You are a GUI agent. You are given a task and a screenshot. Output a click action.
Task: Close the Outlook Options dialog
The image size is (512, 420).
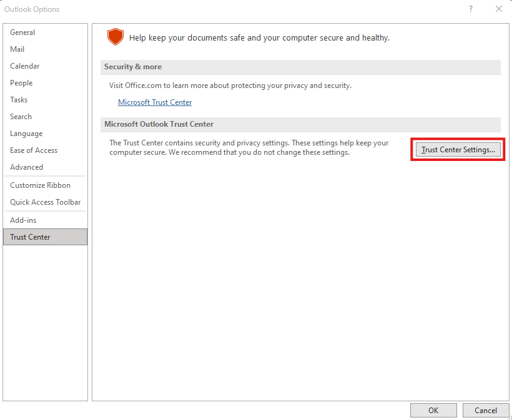pos(498,9)
